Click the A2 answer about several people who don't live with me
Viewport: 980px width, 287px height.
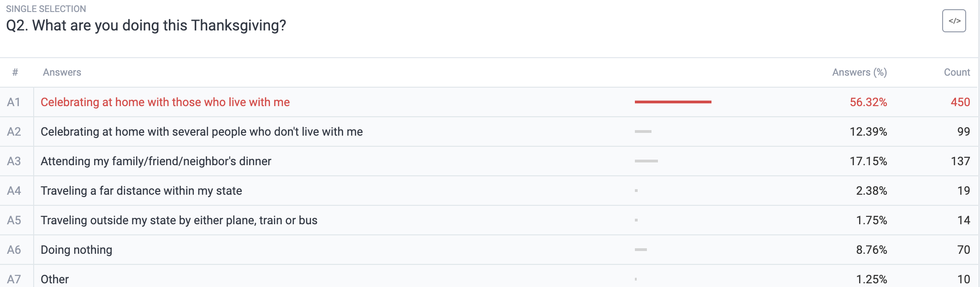202,132
